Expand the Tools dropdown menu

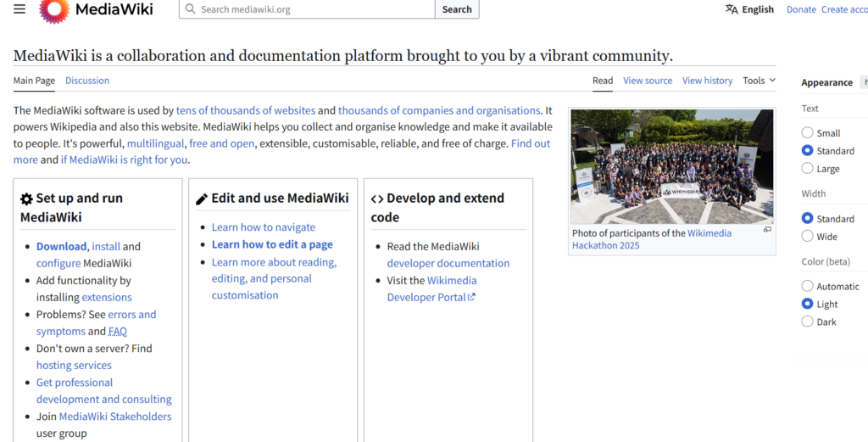click(x=759, y=81)
